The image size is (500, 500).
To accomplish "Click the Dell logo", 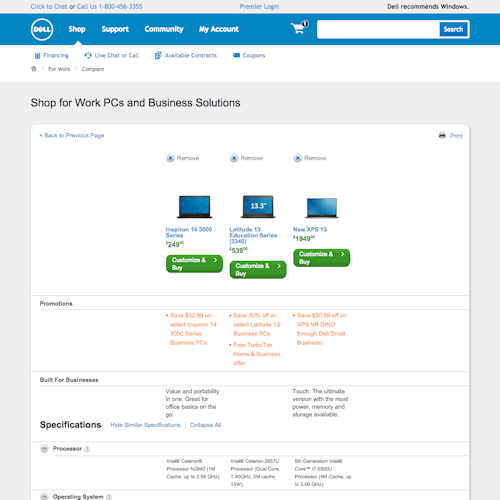I will coord(42,29).
